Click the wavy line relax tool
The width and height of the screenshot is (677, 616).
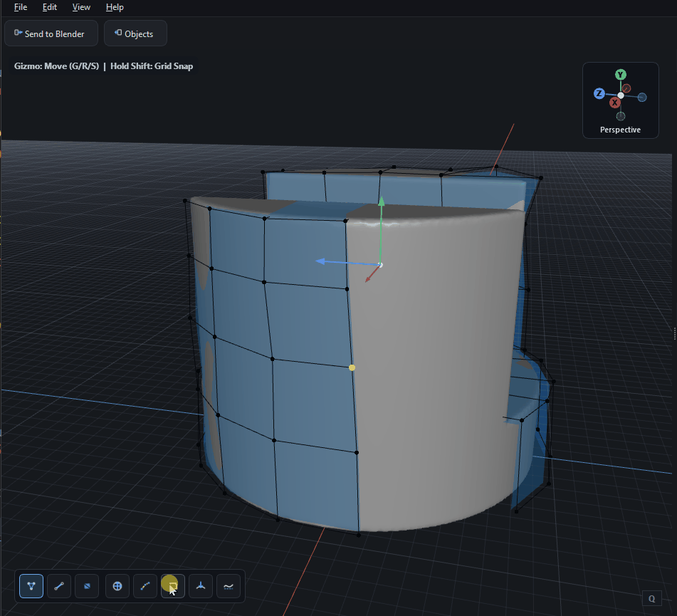(229, 586)
